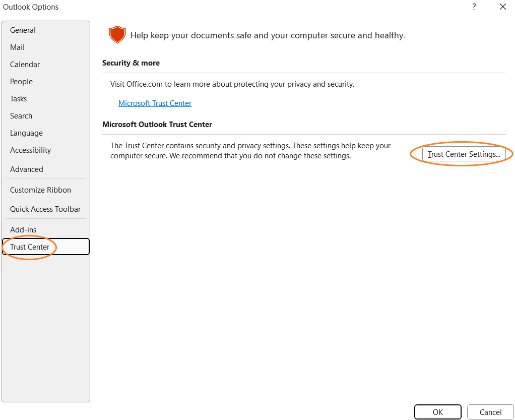Screen dimensions: 515x420
Task: Switch to Calendar options
Action: click(x=25, y=64)
